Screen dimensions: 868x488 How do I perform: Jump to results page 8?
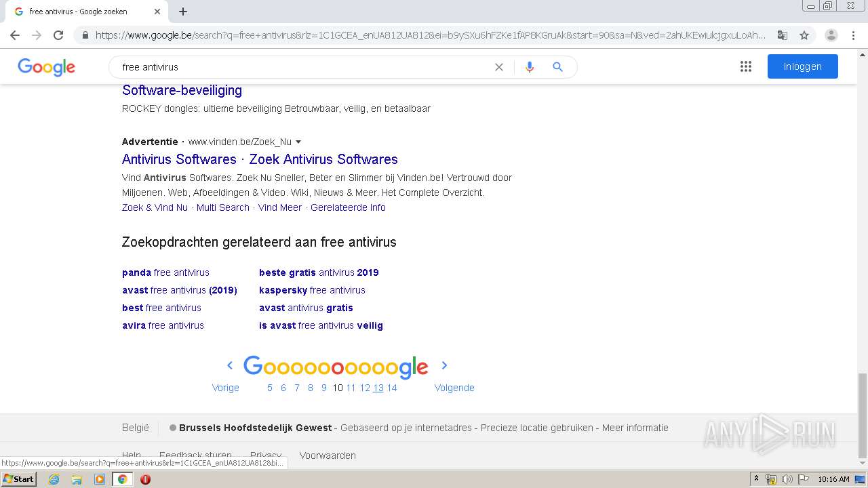pos(311,388)
